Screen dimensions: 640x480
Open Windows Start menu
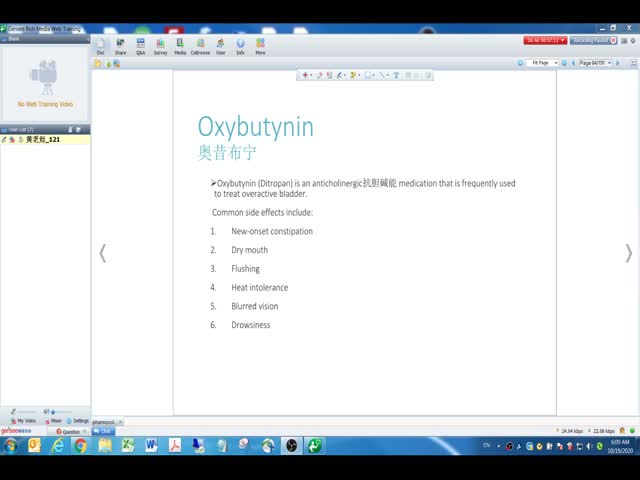[11, 445]
